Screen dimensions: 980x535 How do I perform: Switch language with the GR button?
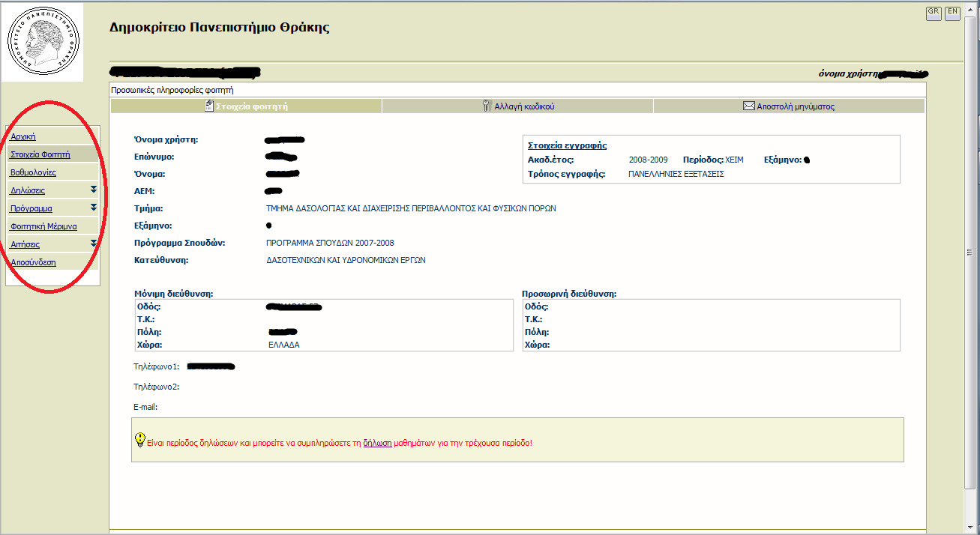(934, 13)
